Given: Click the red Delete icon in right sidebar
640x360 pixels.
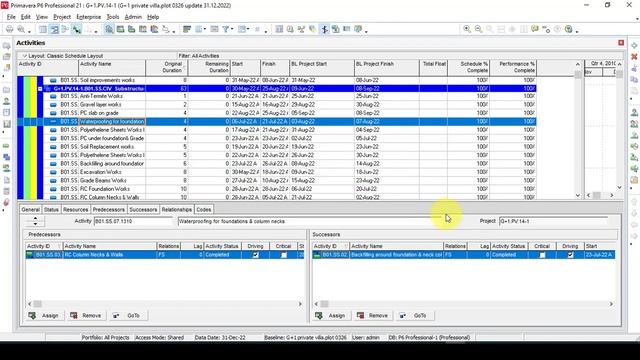Looking at the screenshot, I should (634, 57).
